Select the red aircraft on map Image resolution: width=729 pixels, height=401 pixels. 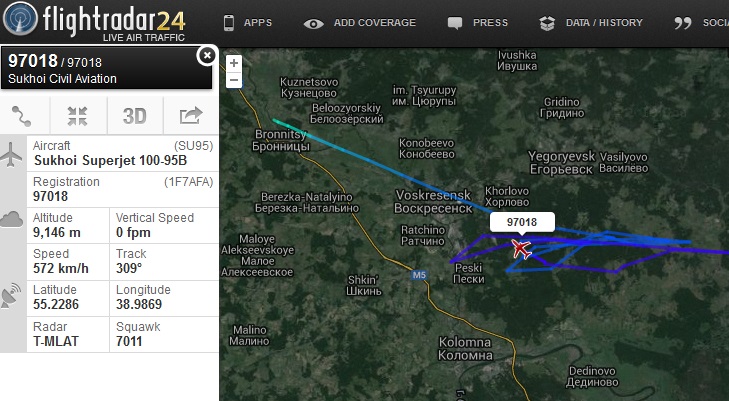point(522,249)
